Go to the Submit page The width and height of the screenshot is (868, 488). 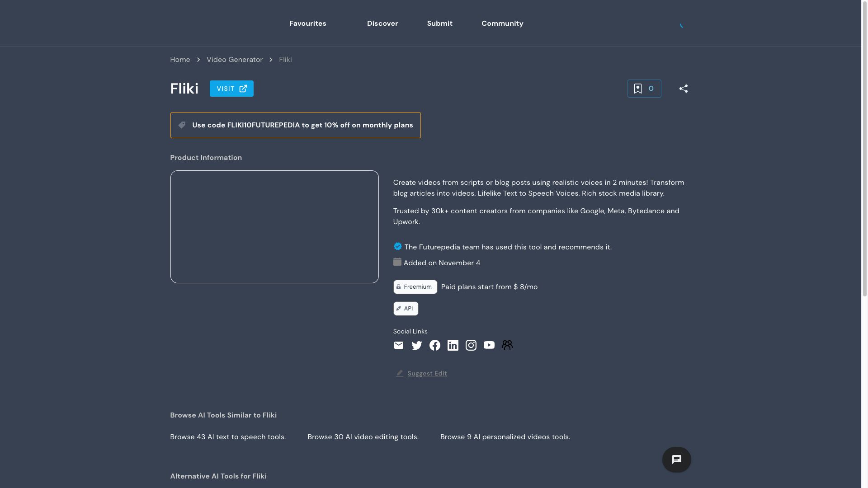(x=439, y=23)
